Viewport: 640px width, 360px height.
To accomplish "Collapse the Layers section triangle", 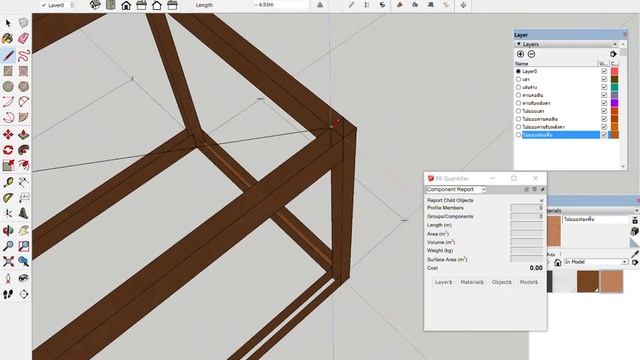I will 519,44.
